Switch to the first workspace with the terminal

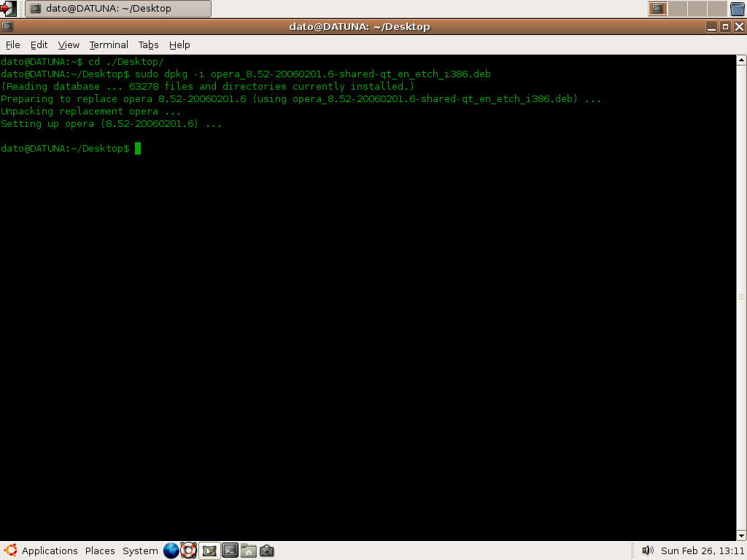tap(658, 9)
